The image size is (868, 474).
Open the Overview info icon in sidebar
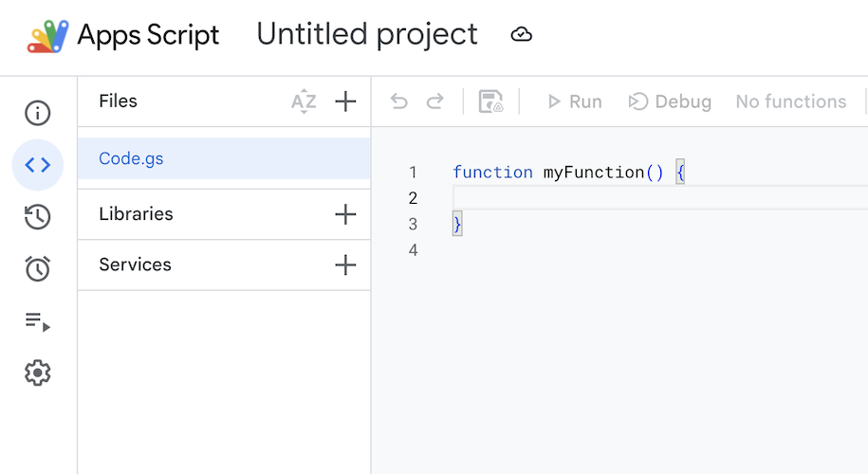click(38, 113)
